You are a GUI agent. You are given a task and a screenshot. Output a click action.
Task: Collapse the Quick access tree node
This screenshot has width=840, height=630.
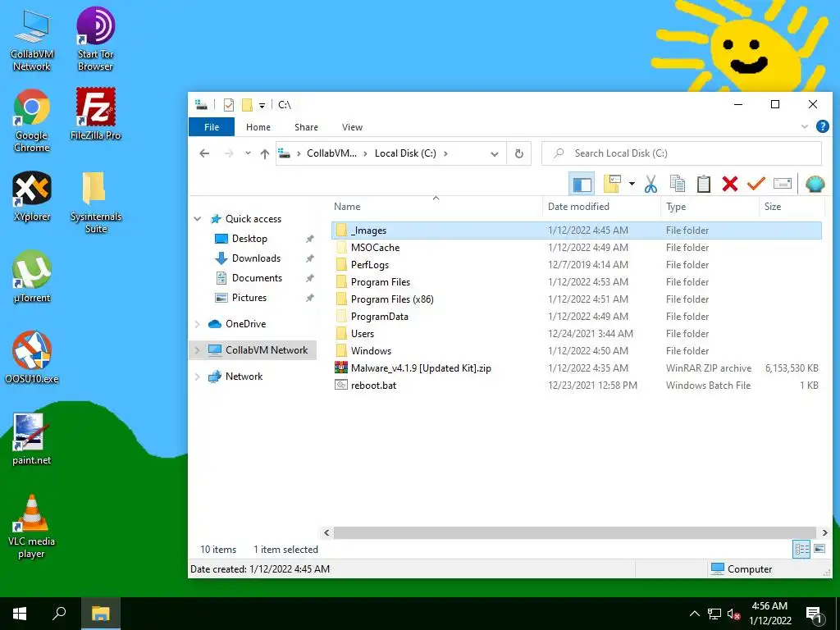pos(197,218)
